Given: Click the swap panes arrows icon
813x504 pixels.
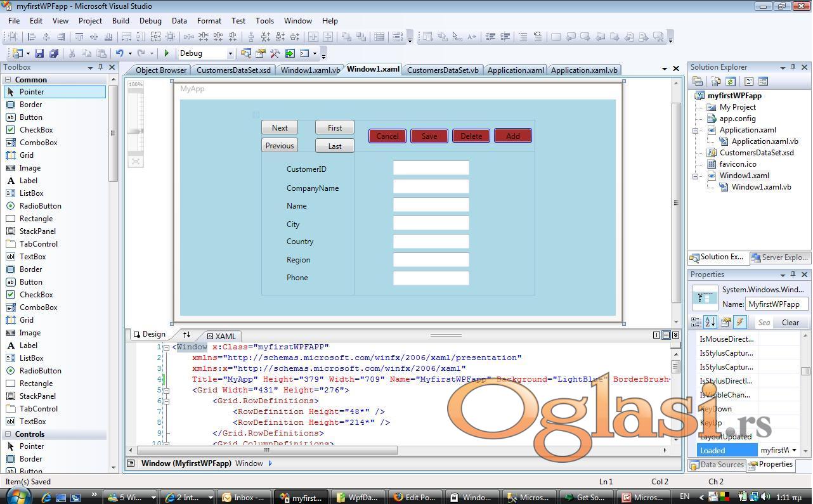Looking at the screenshot, I should 186,335.
